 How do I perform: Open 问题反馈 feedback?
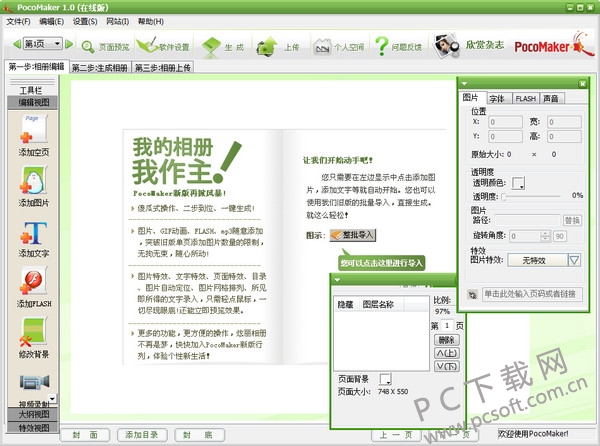click(398, 46)
